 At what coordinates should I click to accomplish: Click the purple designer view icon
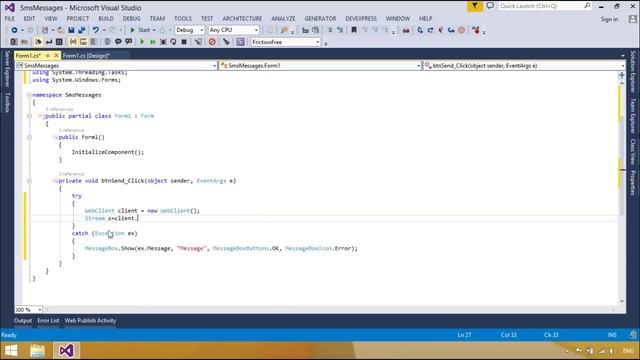(x=240, y=42)
